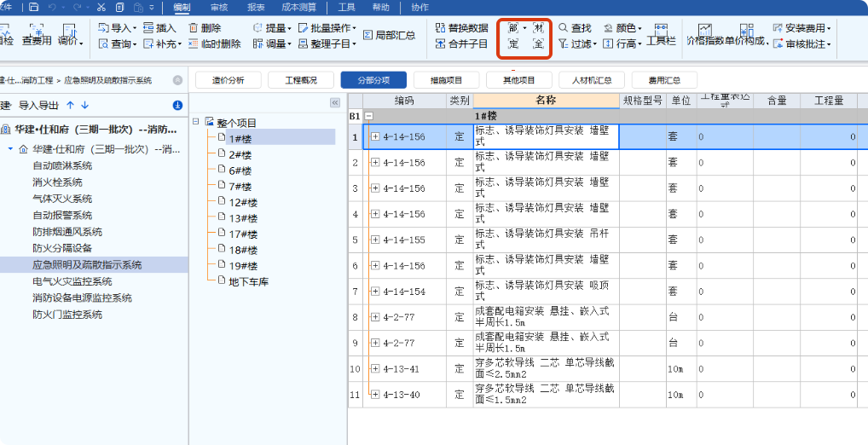The height and width of the screenshot is (445, 868).
Task: Click the 全 bracket icon in toolbar
Action: point(537,44)
